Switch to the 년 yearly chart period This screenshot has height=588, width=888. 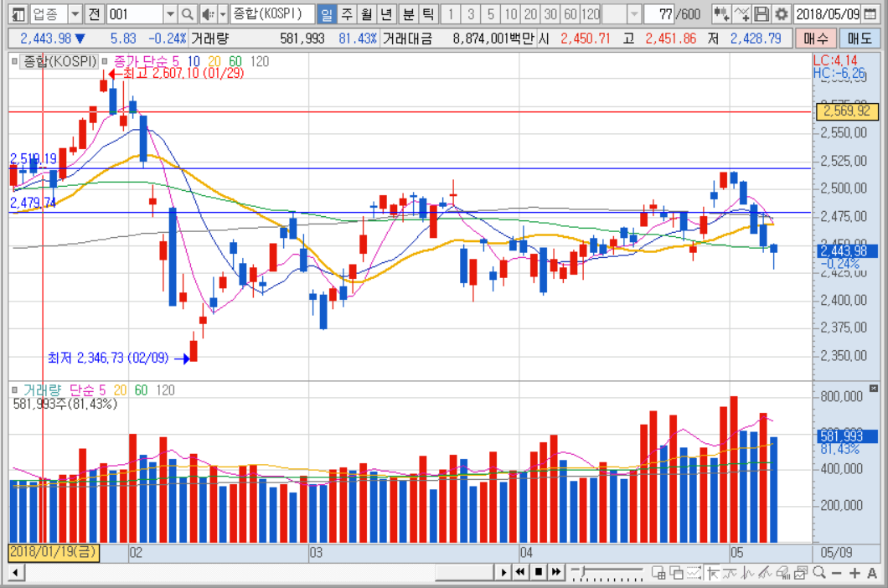click(387, 13)
